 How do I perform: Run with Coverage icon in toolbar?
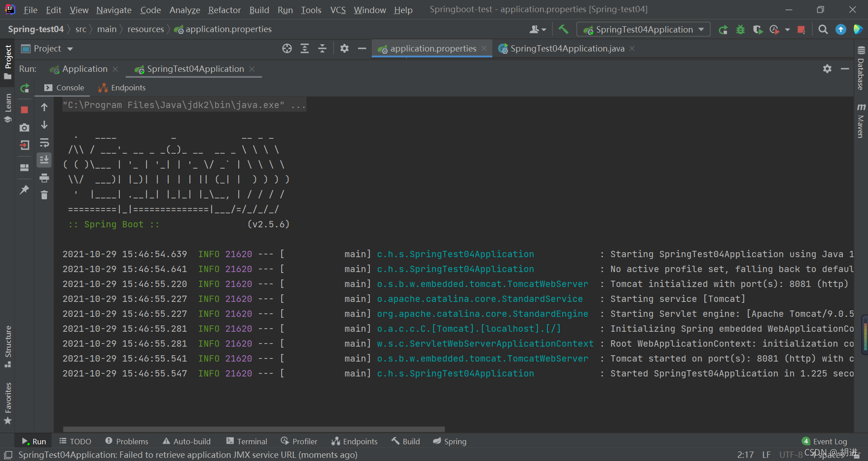pos(758,30)
